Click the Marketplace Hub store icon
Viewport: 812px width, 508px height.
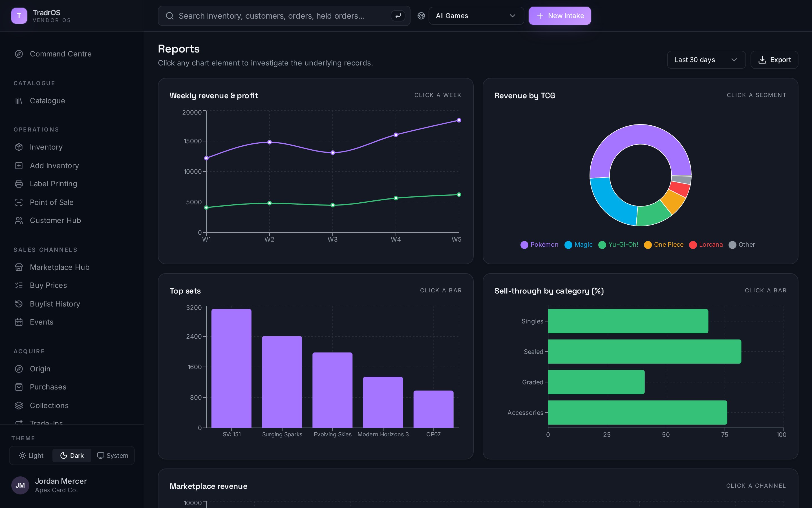19,267
